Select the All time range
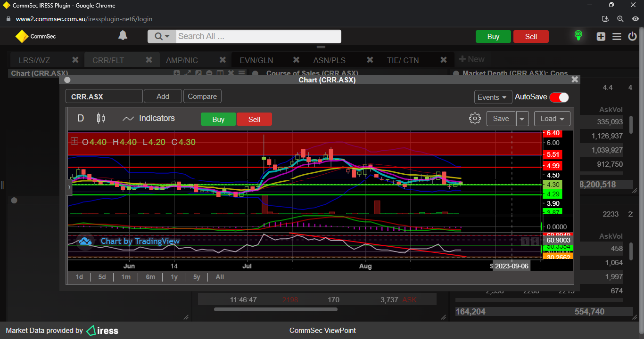Screen dimensions: 644x339 tap(220, 277)
